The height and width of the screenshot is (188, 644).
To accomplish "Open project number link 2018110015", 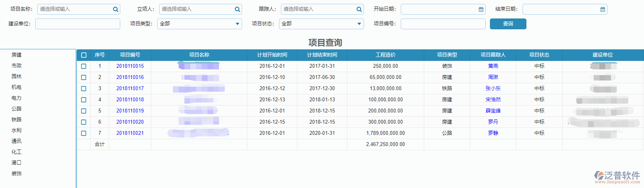I will click(x=130, y=66).
